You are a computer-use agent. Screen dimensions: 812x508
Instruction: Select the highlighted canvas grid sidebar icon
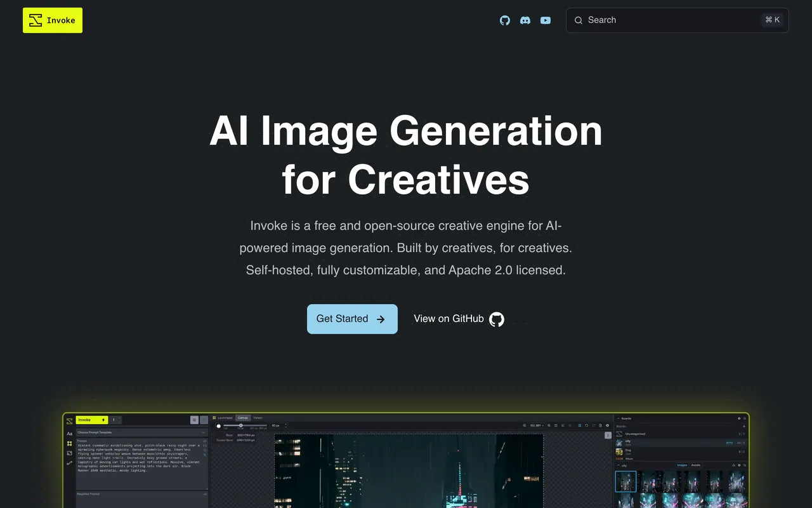69,443
